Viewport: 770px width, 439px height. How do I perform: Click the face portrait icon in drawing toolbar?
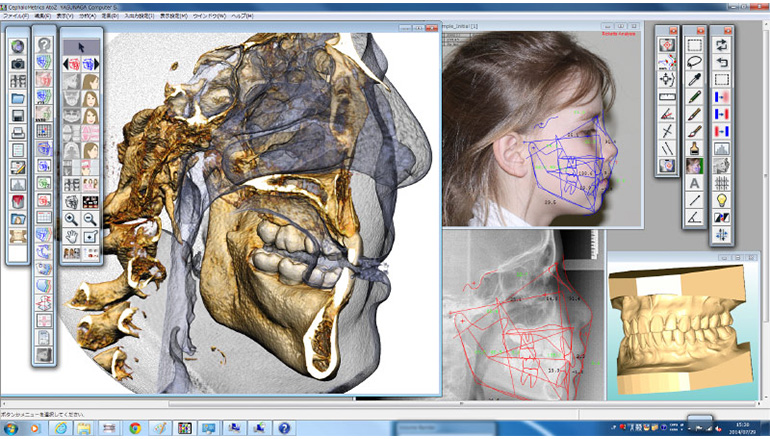coord(694,166)
